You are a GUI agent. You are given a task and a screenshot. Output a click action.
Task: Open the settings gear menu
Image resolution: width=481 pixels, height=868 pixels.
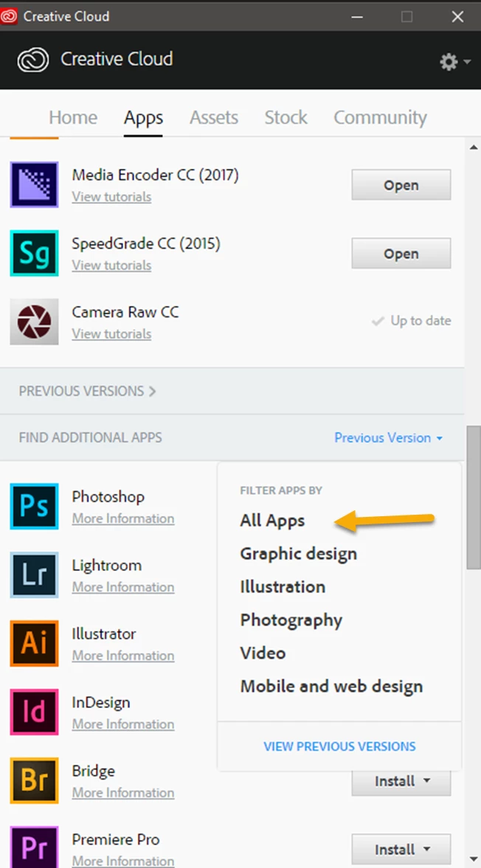pyautogui.click(x=455, y=61)
